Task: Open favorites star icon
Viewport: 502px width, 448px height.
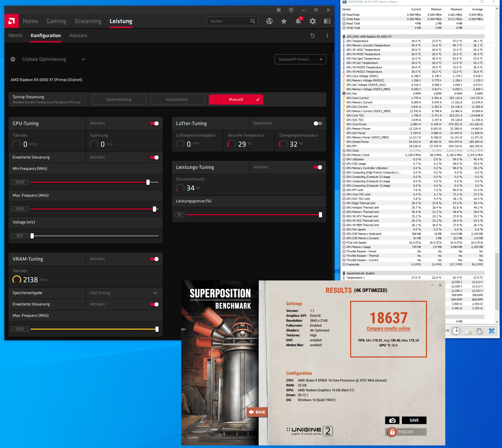Action: 284,21
